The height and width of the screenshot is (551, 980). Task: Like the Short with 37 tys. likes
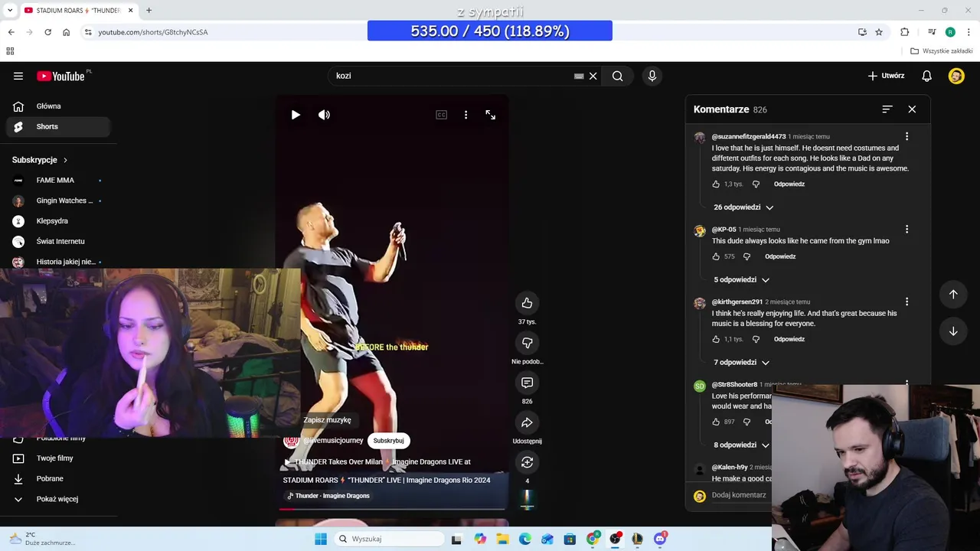527,303
